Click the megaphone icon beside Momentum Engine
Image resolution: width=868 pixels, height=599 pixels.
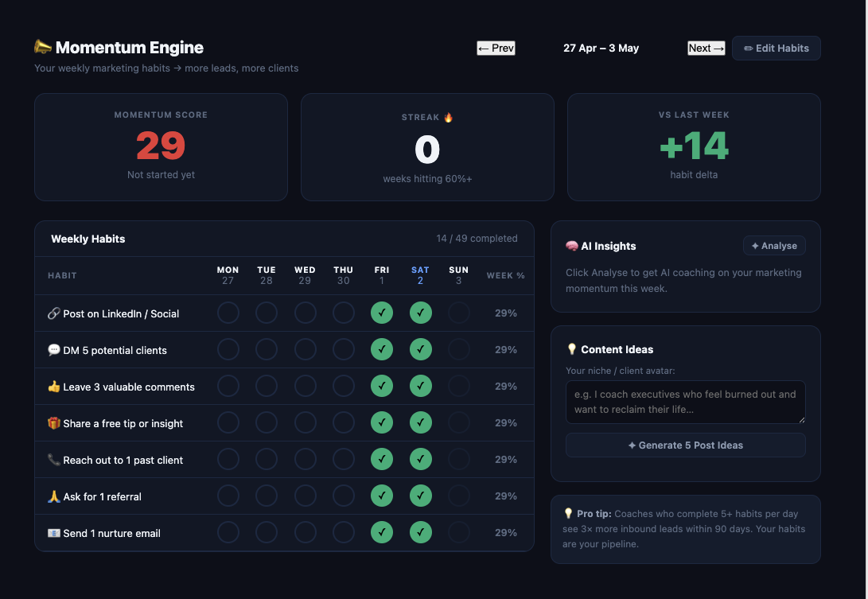43,47
